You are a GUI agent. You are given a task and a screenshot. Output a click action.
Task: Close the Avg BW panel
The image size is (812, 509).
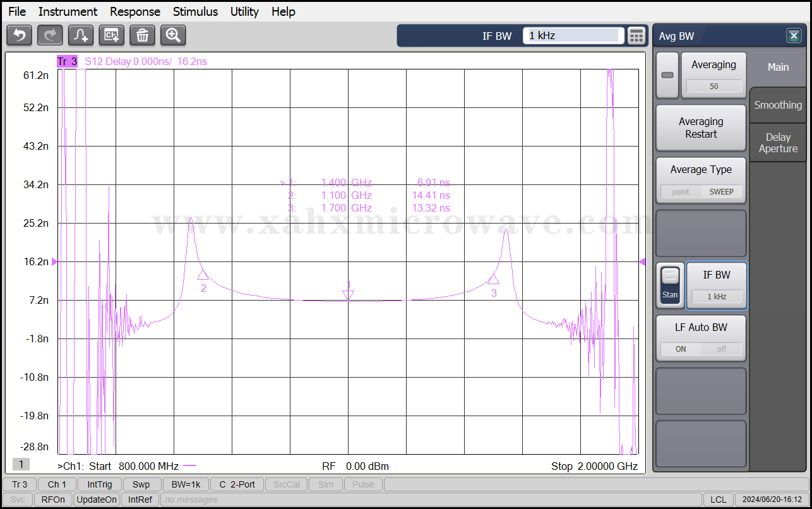click(x=794, y=36)
